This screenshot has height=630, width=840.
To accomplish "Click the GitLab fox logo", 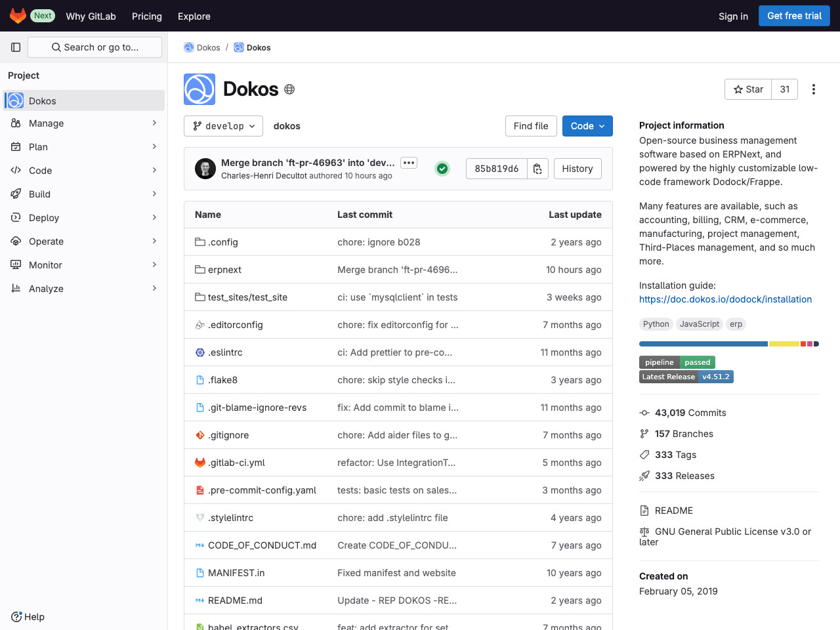I will [x=18, y=16].
